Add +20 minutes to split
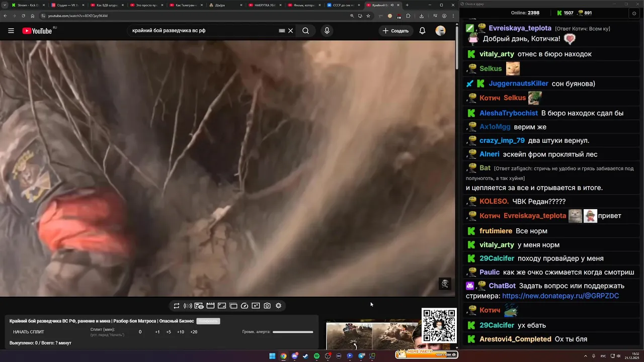Image resolution: width=644 pixels, height=362 pixels. pos(194,332)
